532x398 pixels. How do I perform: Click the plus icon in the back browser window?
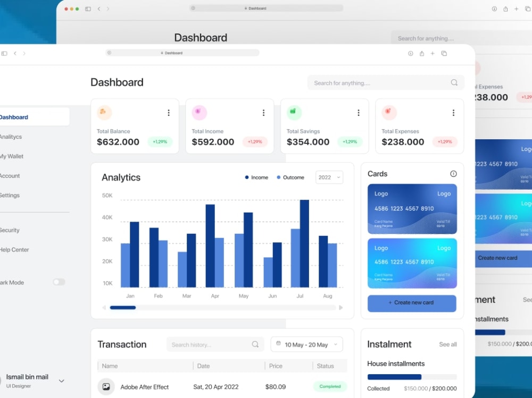[x=517, y=9]
